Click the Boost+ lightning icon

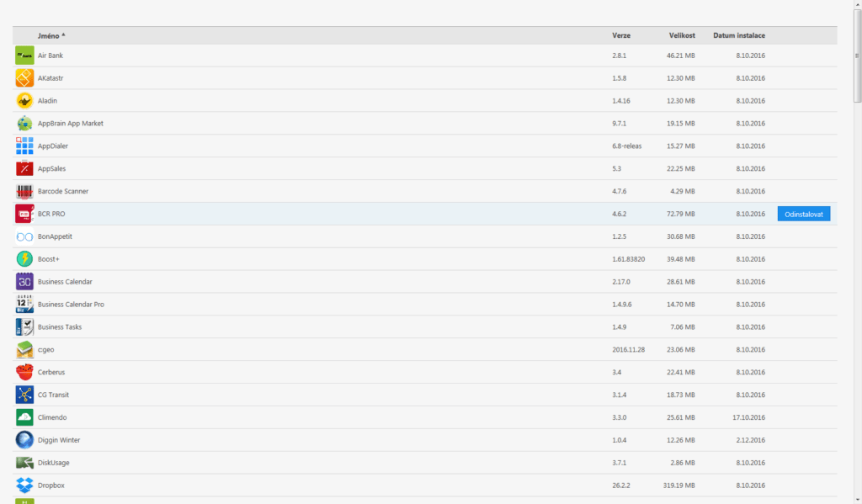[x=24, y=259]
